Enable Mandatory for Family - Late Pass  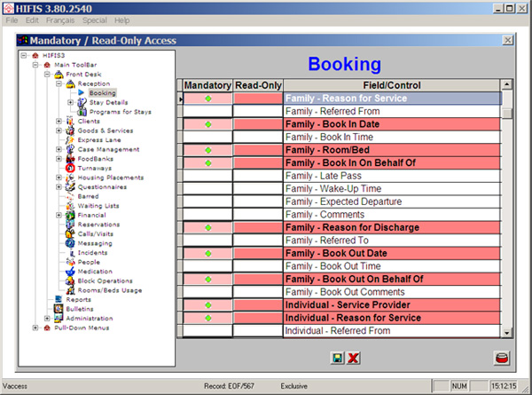click(x=207, y=177)
